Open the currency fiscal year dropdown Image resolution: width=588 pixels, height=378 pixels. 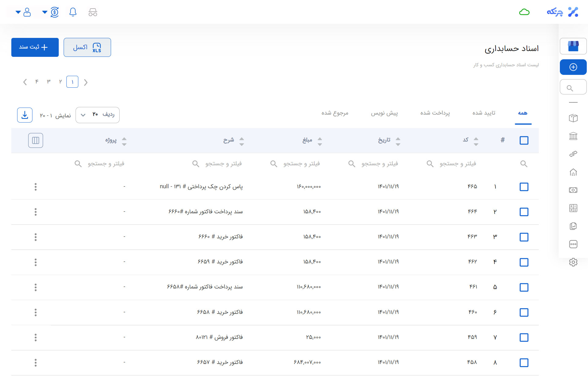tap(50, 12)
